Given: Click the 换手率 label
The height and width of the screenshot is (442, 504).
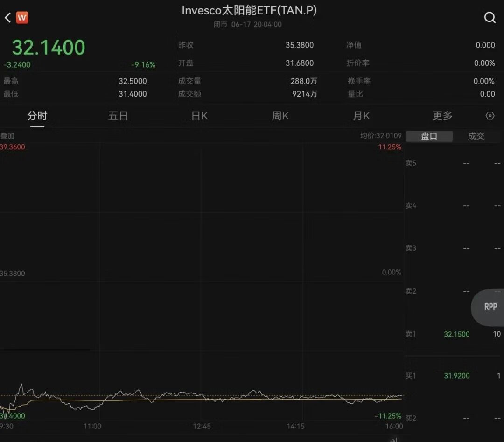Looking at the screenshot, I should click(x=359, y=81).
